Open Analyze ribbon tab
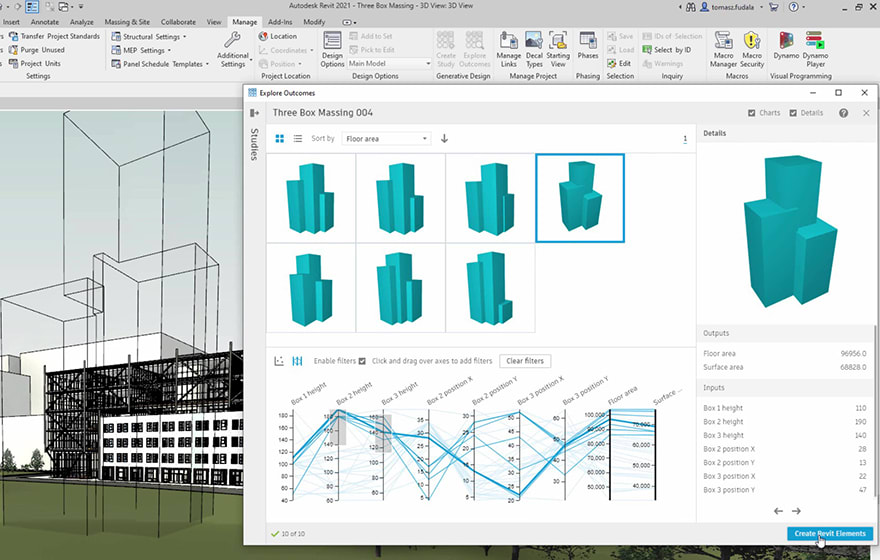Image resolution: width=880 pixels, height=560 pixels. coord(81,22)
